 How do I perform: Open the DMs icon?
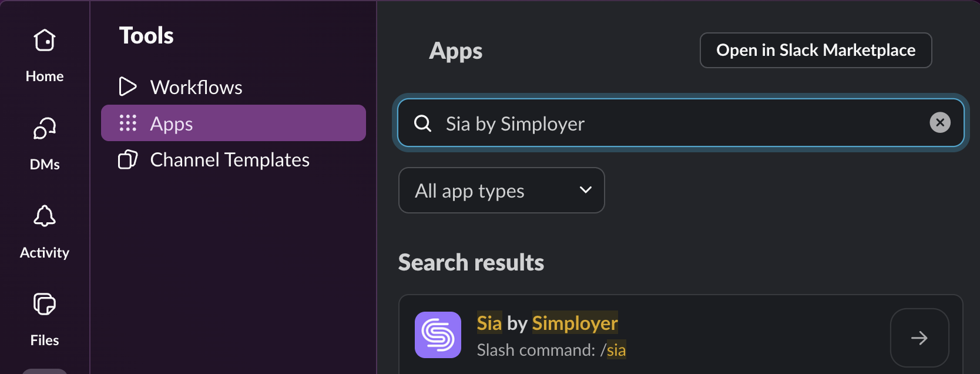coord(45,128)
